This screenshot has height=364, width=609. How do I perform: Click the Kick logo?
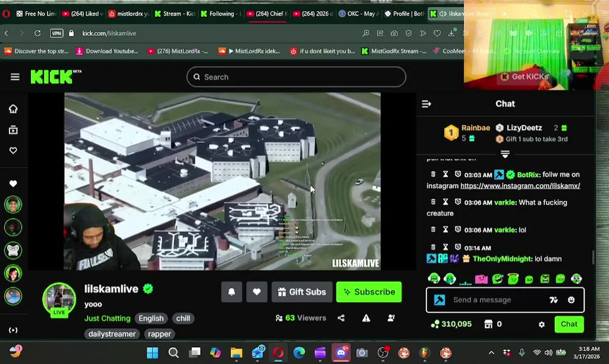pos(56,76)
